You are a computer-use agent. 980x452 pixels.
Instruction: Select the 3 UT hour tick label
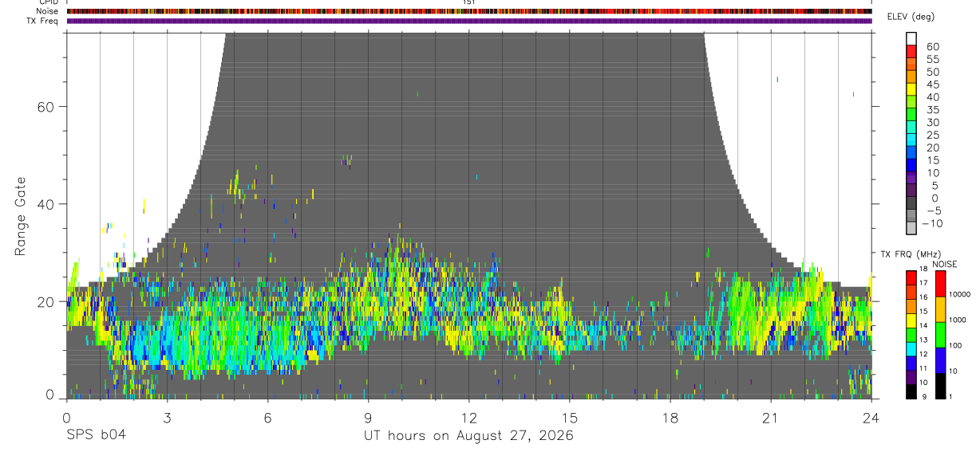pyautogui.click(x=167, y=418)
